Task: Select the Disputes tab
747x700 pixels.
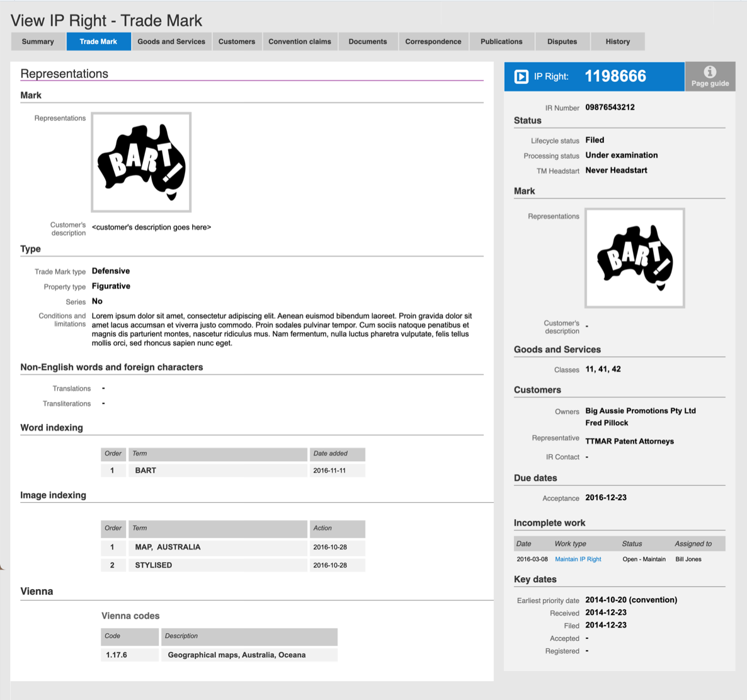Action: coord(562,42)
